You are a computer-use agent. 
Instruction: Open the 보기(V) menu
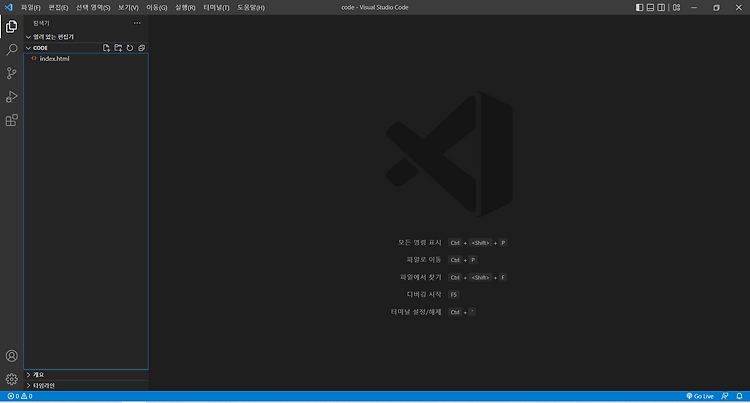point(128,8)
